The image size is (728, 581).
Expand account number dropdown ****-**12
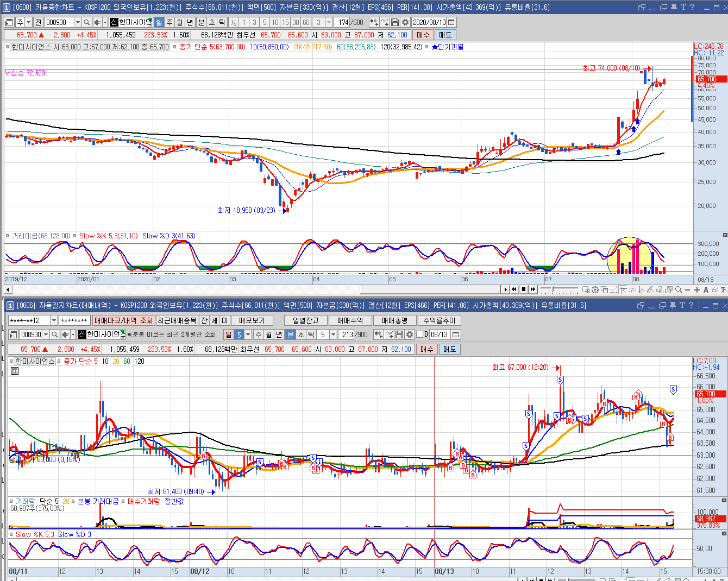coord(53,320)
